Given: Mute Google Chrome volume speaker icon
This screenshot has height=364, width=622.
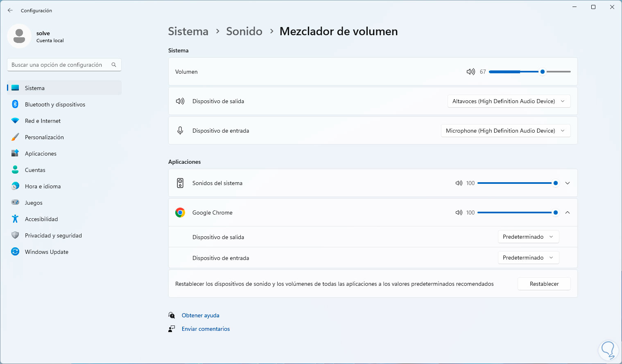Looking at the screenshot, I should click(x=459, y=213).
